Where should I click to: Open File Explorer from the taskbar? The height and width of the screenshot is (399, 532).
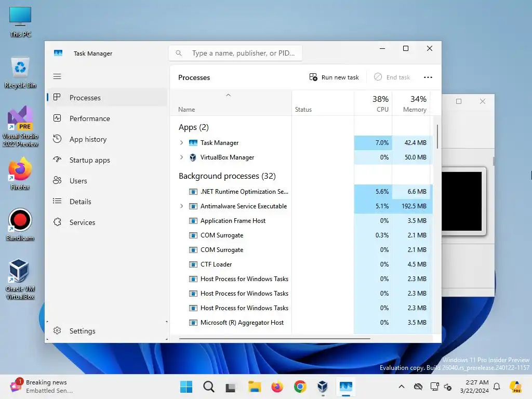pos(254,387)
